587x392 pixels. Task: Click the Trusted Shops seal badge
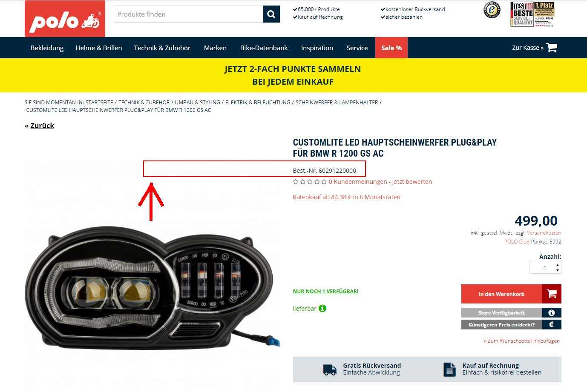[492, 10]
